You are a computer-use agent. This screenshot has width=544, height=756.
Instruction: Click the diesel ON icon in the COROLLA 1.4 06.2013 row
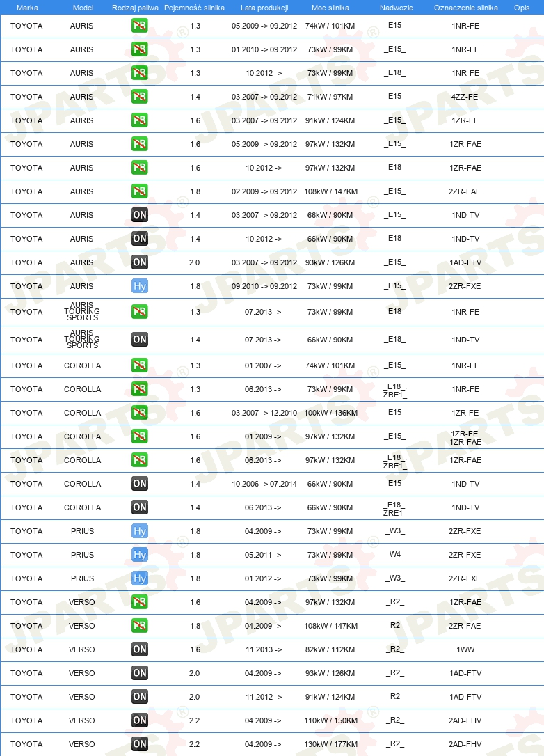tap(139, 507)
